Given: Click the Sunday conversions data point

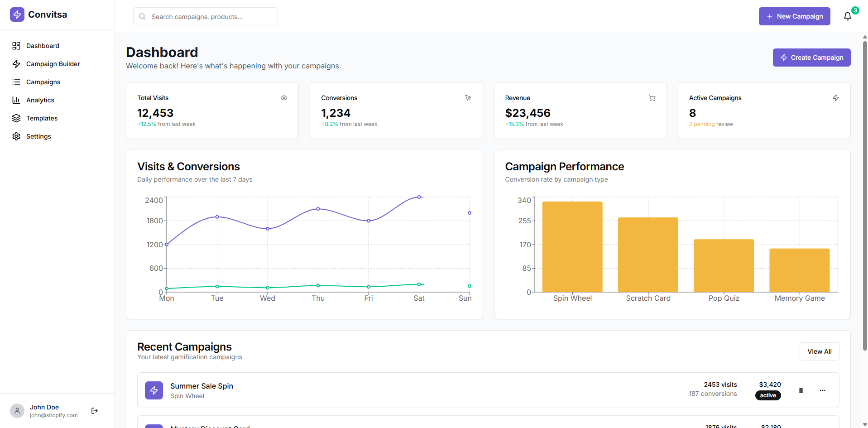Looking at the screenshot, I should pyautogui.click(x=470, y=286).
